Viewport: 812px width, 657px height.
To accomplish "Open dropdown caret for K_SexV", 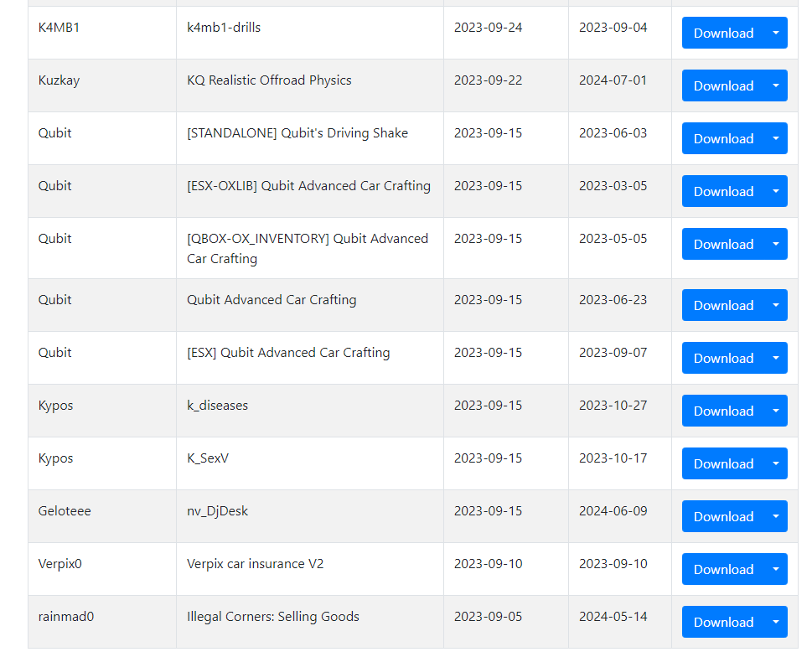I will coord(776,464).
